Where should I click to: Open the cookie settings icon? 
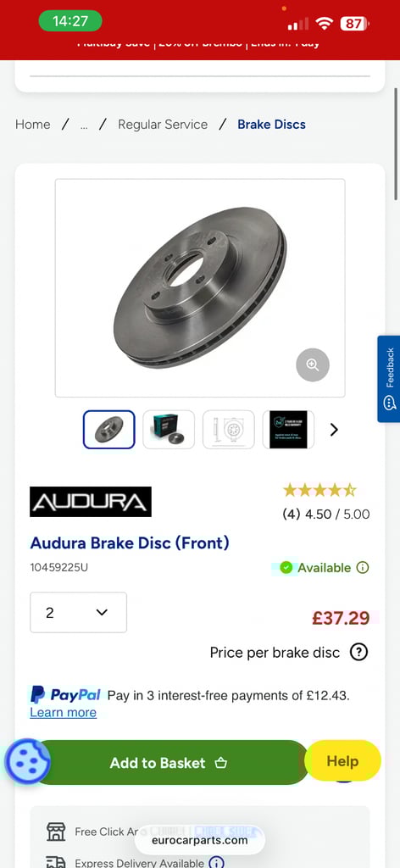[28, 762]
